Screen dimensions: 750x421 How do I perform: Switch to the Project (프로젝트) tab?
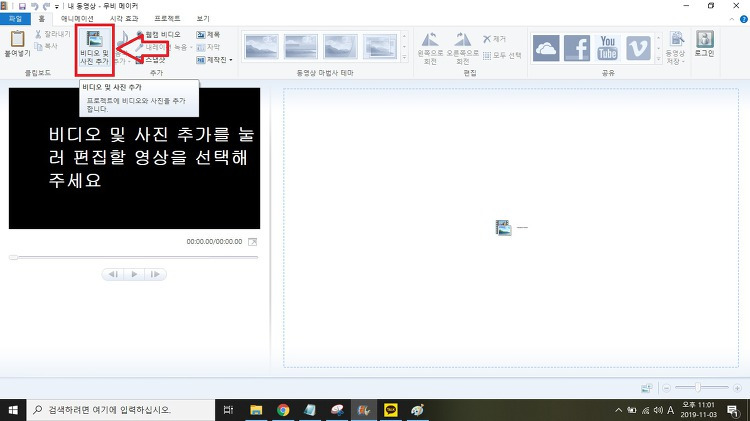point(167,19)
